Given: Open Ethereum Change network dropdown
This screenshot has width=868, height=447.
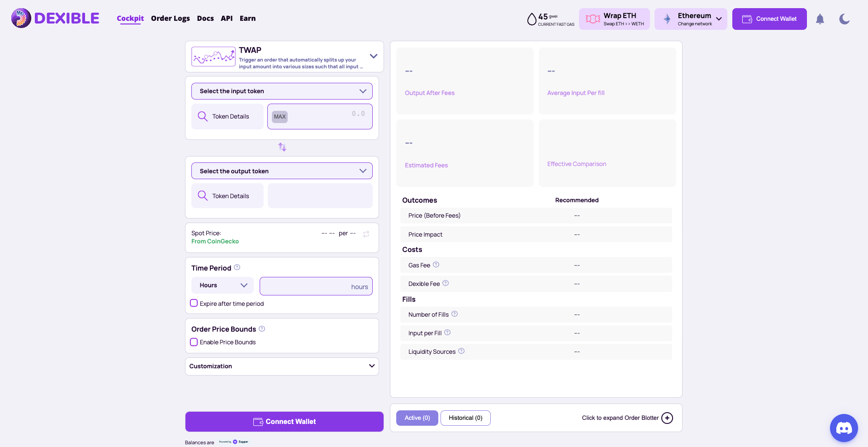Looking at the screenshot, I should click(x=691, y=19).
